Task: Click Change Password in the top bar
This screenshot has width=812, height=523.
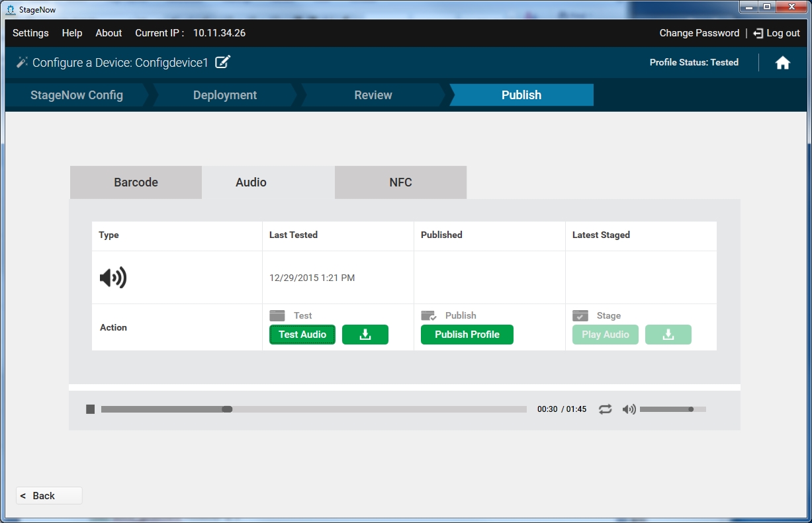Action: point(699,33)
